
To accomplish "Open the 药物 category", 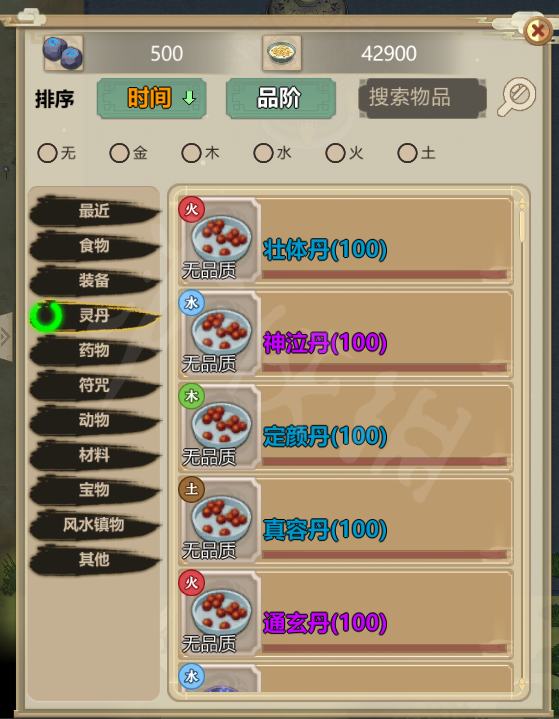I will click(x=94, y=350).
